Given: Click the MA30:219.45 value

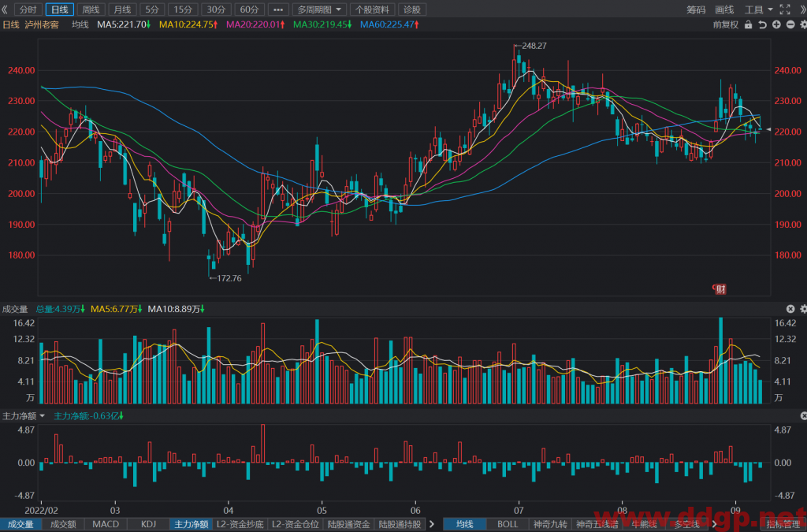Looking at the screenshot, I should 322,24.
